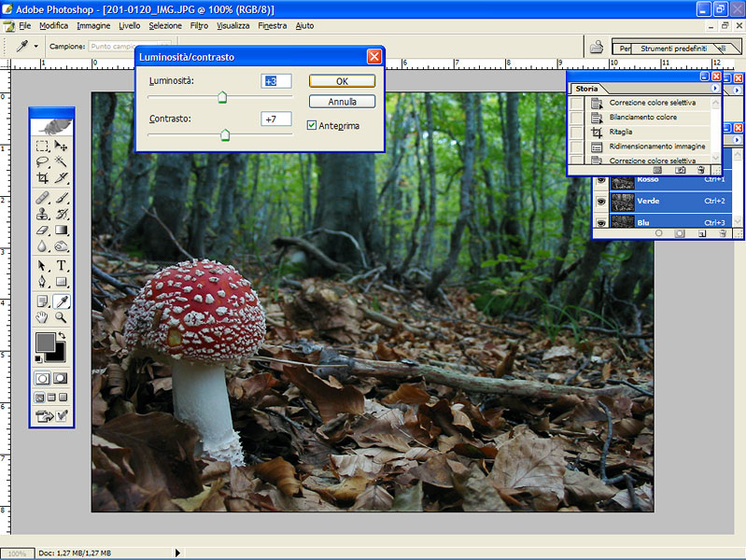Click the Contrasto value input field

click(276, 119)
